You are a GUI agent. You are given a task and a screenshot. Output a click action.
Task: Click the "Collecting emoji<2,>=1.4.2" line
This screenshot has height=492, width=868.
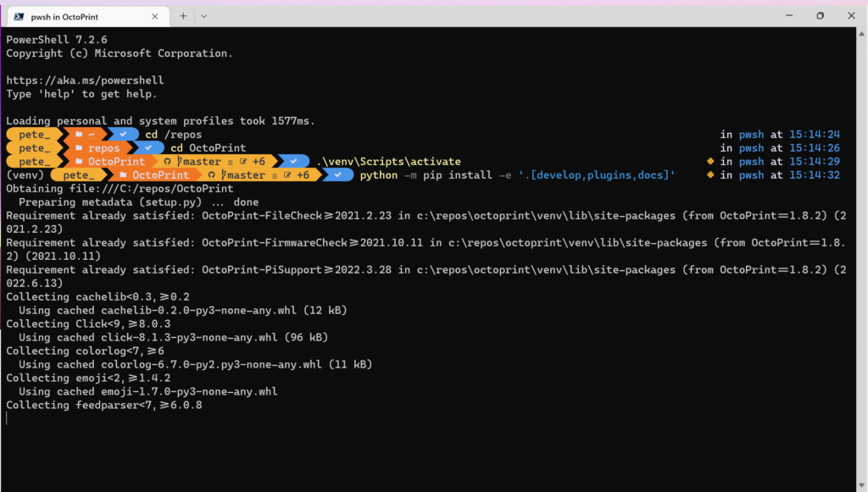88,379
